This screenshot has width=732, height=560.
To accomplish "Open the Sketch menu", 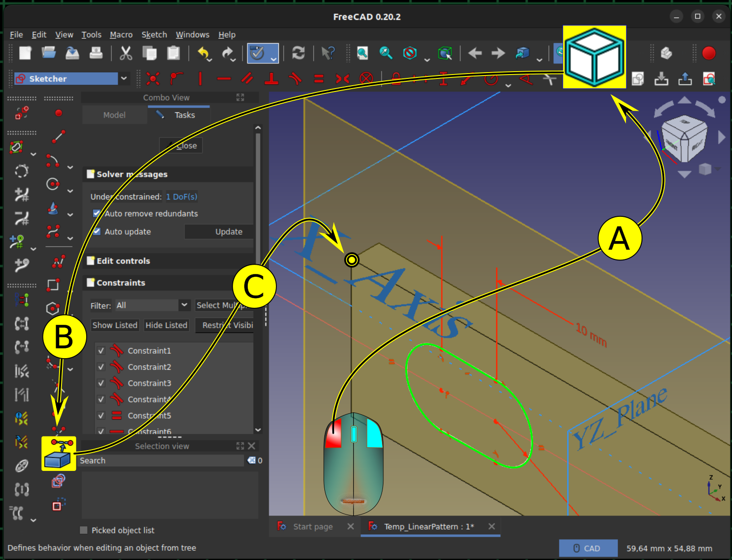I will tap(154, 35).
